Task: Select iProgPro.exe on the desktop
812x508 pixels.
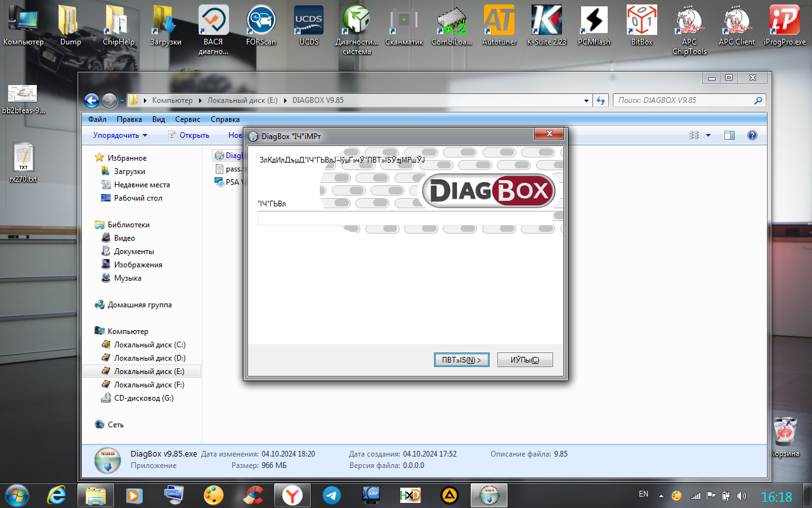Action: pyautogui.click(x=785, y=25)
